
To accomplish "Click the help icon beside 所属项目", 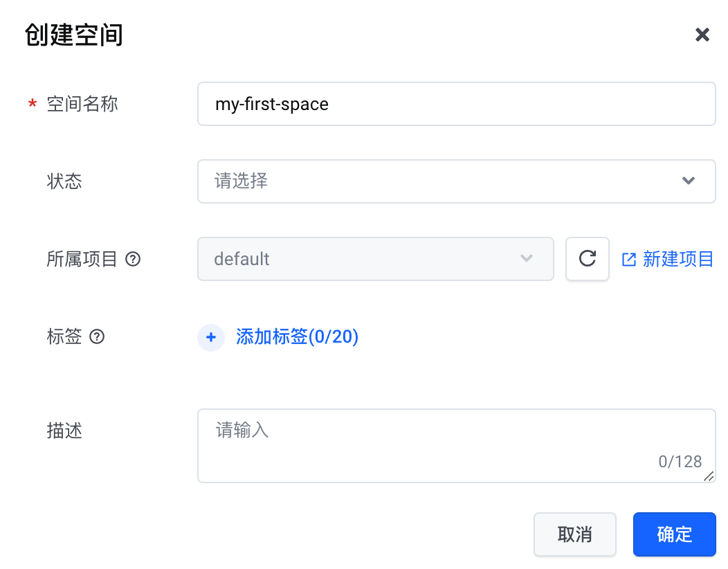I will click(133, 260).
